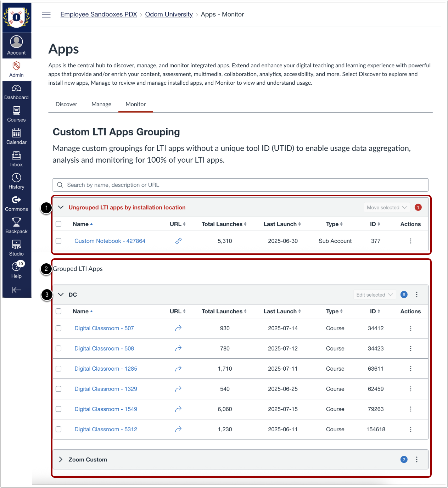Click the search by name field
Screen dimensions: 448x488
[240, 185]
